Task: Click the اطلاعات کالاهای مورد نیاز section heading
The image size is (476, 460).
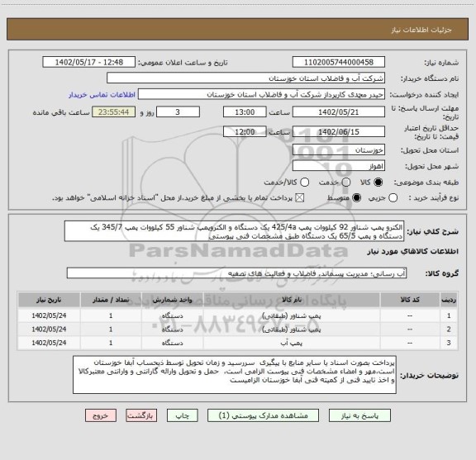Action: (x=413, y=251)
